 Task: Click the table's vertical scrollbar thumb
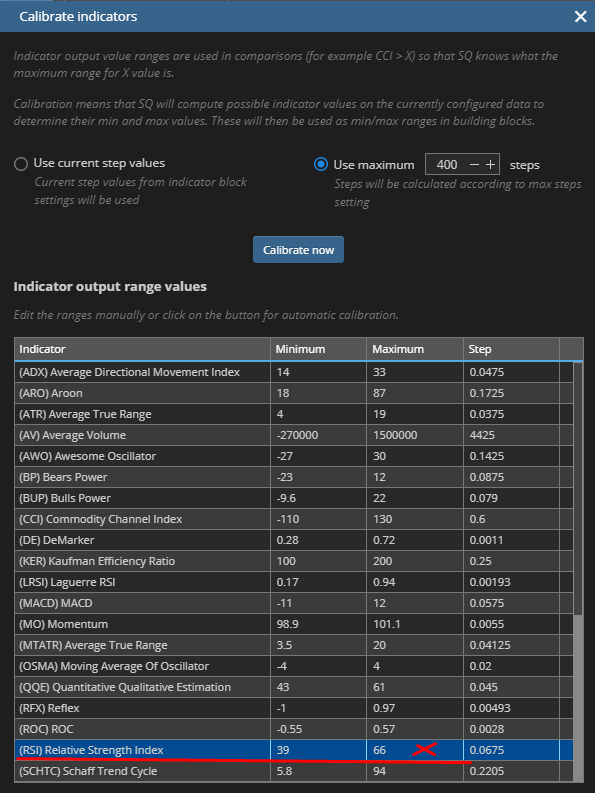[x=578, y=488]
